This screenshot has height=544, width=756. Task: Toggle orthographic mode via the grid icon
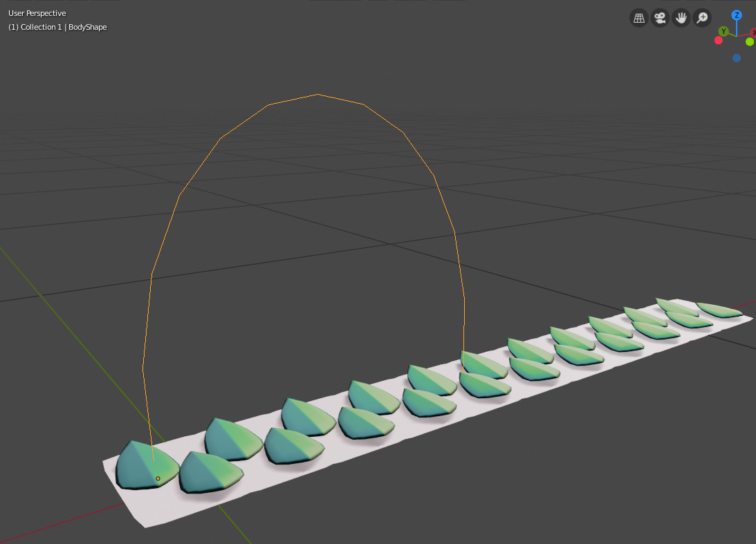click(638, 17)
